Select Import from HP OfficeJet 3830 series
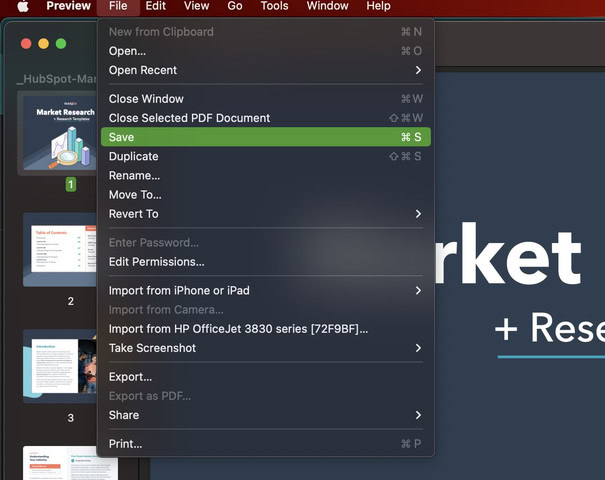 pos(265,329)
